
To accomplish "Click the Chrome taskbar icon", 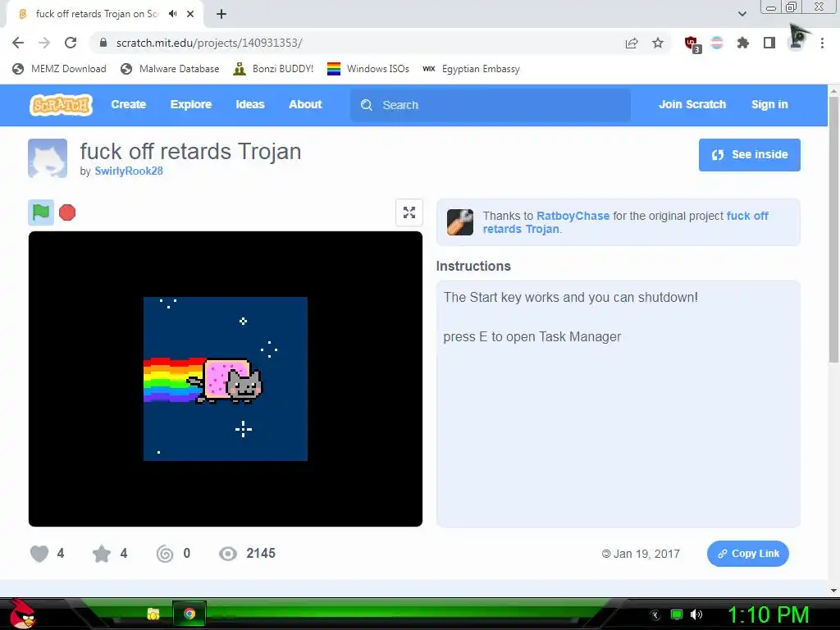I will (189, 614).
